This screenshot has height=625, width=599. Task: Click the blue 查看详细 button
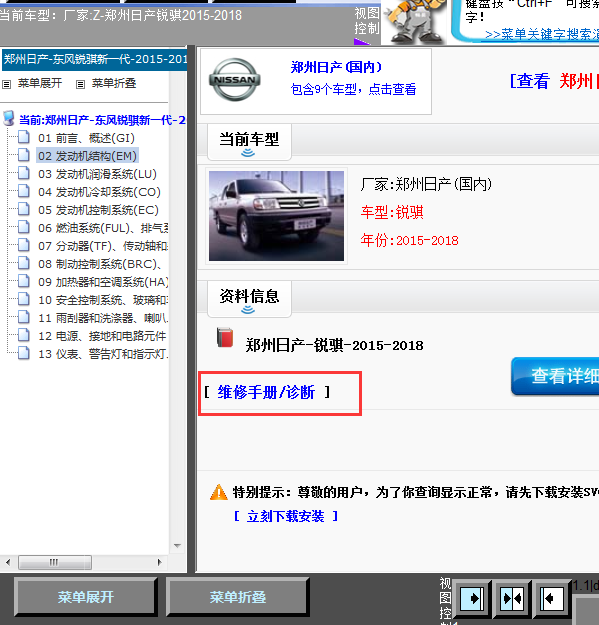pyautogui.click(x=556, y=376)
